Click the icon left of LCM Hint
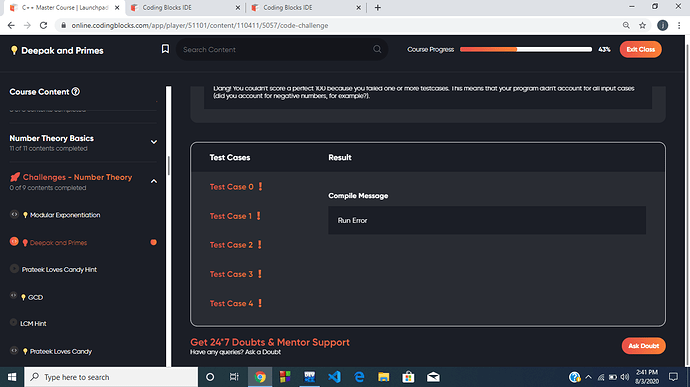690x387 pixels. click(14, 323)
